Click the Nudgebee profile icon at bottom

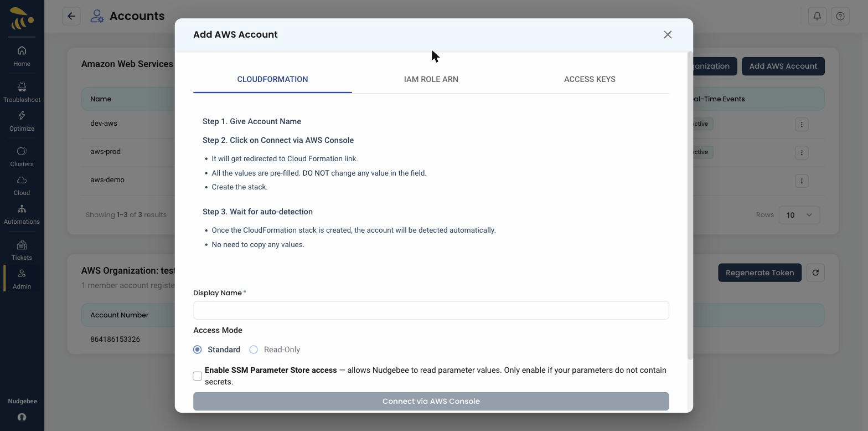coord(22,417)
